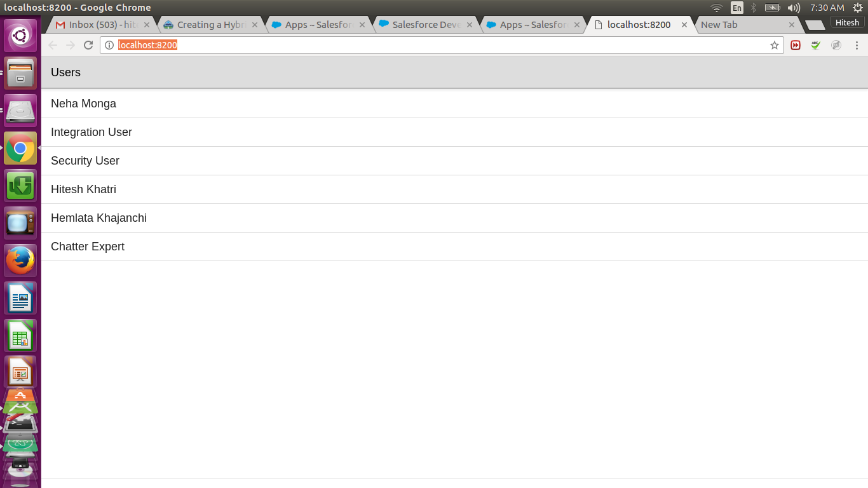
Task: Open the battery indicator
Action: 773,8
